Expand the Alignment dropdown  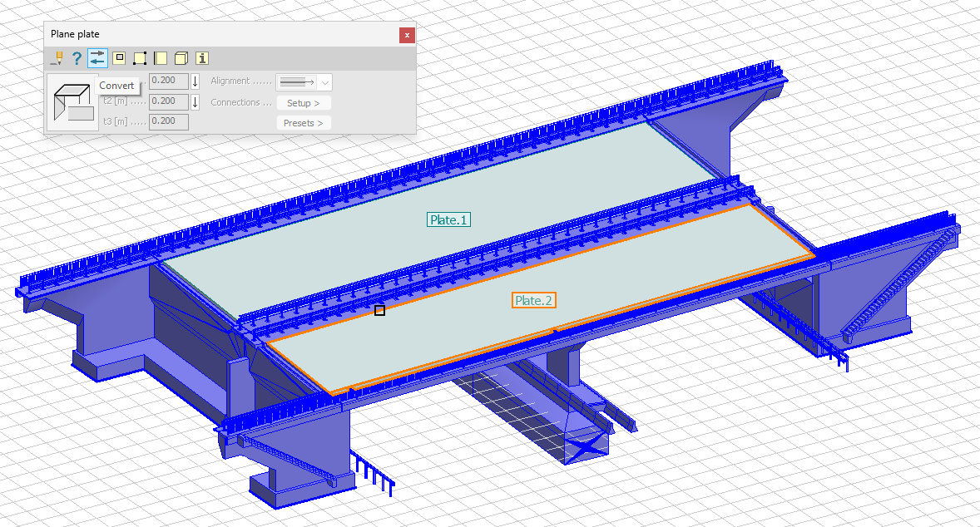[x=325, y=81]
